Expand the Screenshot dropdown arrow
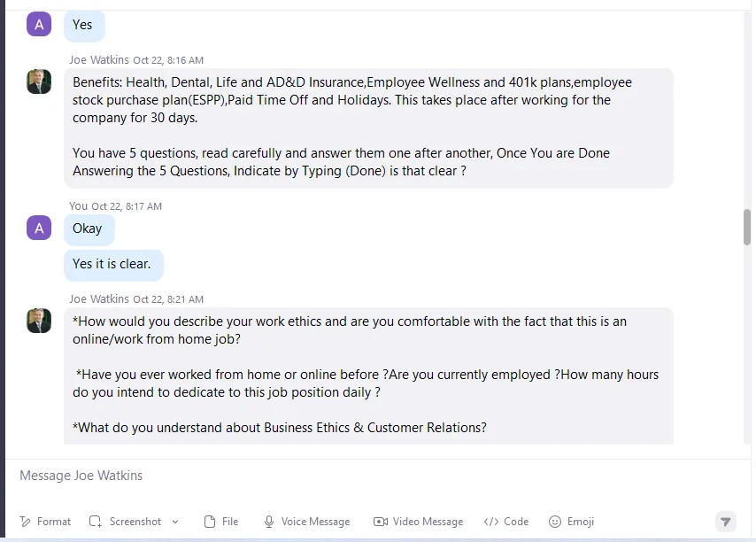The height and width of the screenshot is (542, 756). pos(175,522)
